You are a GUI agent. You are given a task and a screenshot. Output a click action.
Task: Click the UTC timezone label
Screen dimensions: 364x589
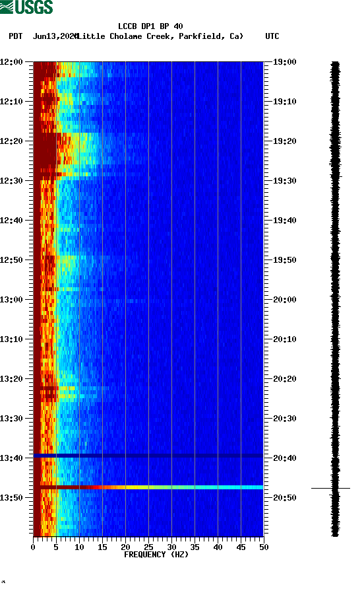click(x=272, y=36)
